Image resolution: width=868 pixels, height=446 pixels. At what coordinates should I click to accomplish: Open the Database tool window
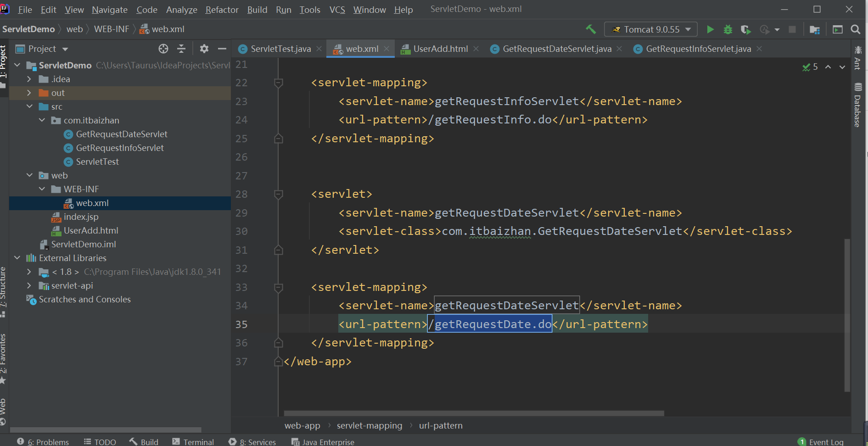[x=857, y=105]
